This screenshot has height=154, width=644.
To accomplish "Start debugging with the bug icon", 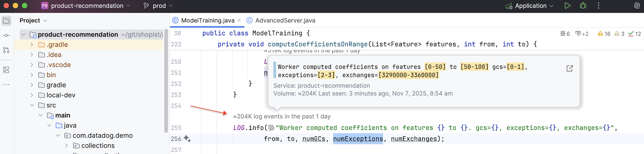I will coord(583,6).
